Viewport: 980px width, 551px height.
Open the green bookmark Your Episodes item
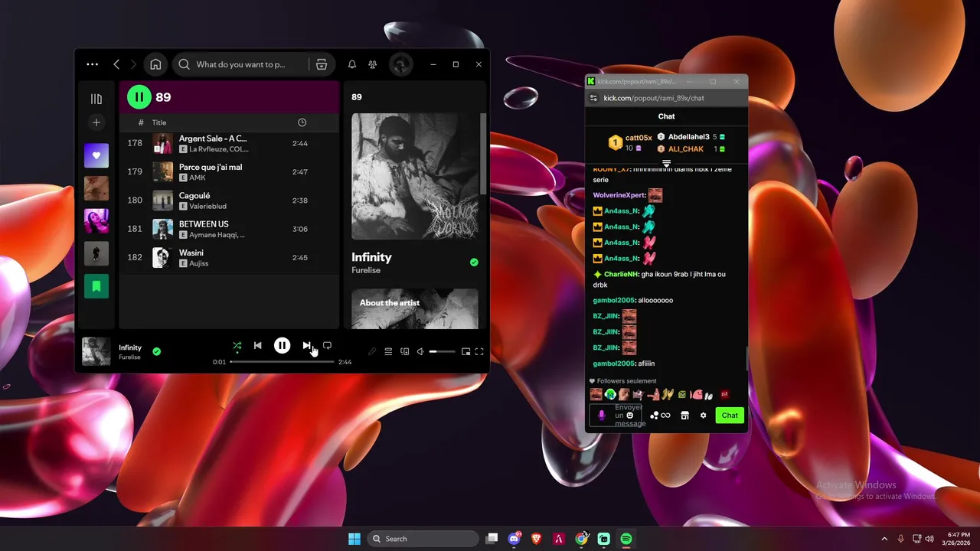(x=96, y=286)
